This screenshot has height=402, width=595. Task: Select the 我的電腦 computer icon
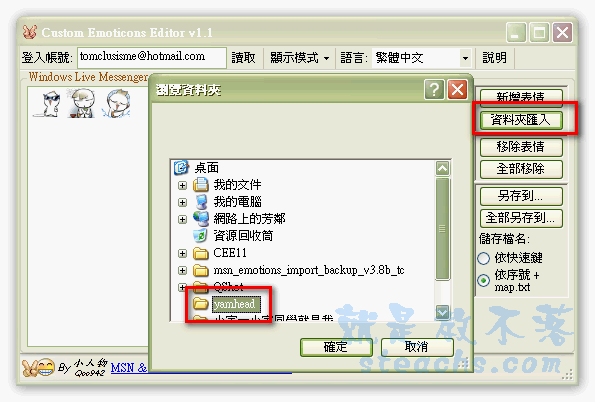point(201,202)
